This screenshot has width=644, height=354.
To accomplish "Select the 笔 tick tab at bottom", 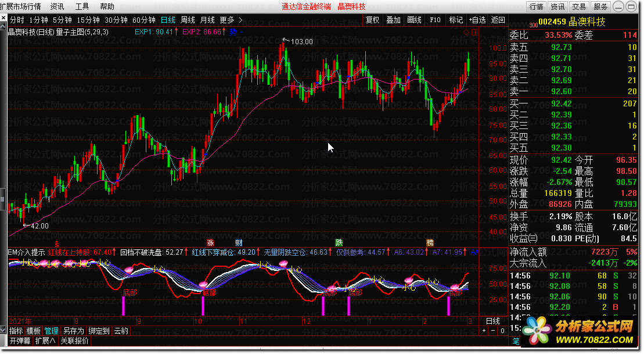I will click(x=516, y=341).
